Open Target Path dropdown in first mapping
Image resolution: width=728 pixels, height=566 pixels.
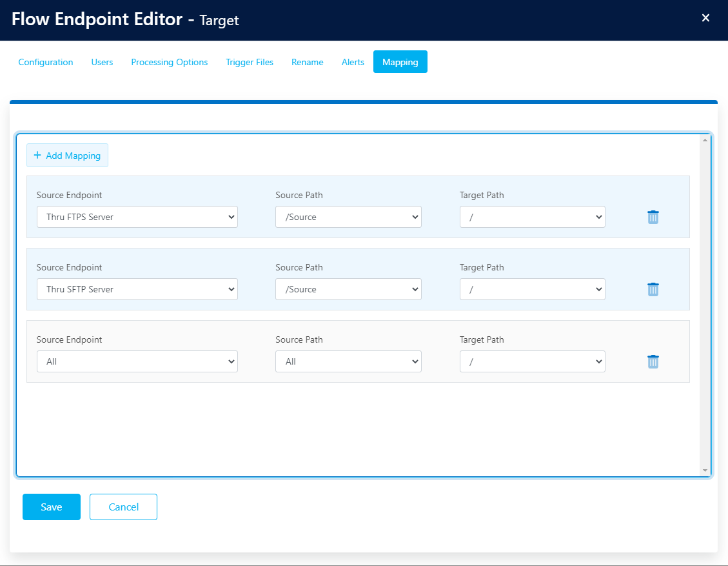pos(532,217)
